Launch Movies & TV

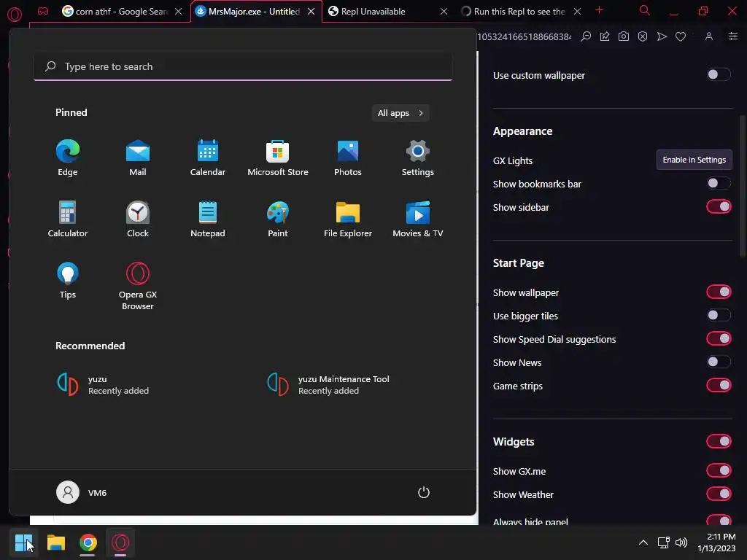418,219
